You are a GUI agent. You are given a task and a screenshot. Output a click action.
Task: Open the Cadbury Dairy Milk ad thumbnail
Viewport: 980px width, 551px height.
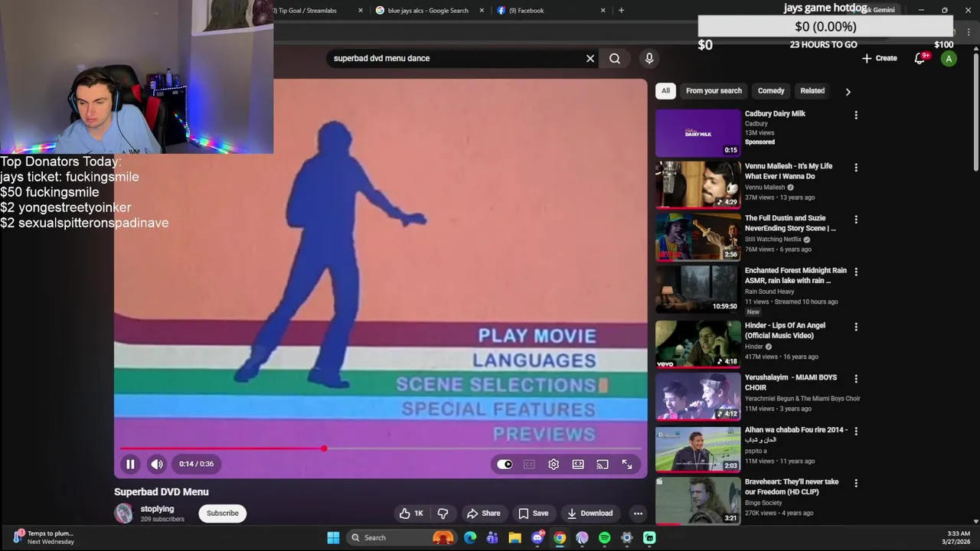coord(698,133)
